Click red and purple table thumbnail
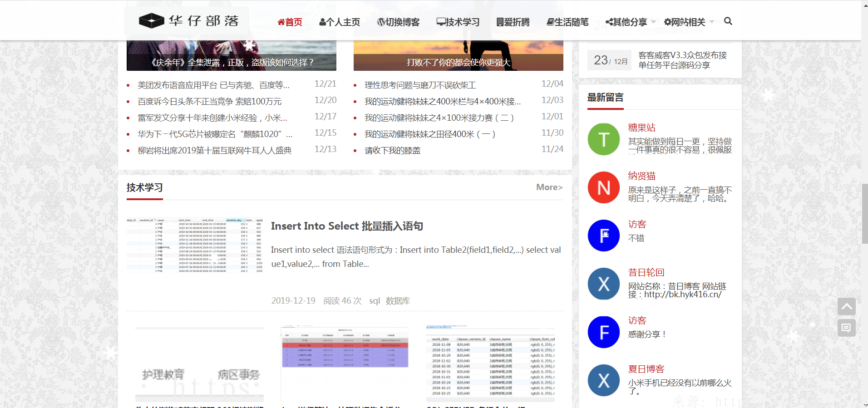 pyautogui.click(x=345, y=364)
